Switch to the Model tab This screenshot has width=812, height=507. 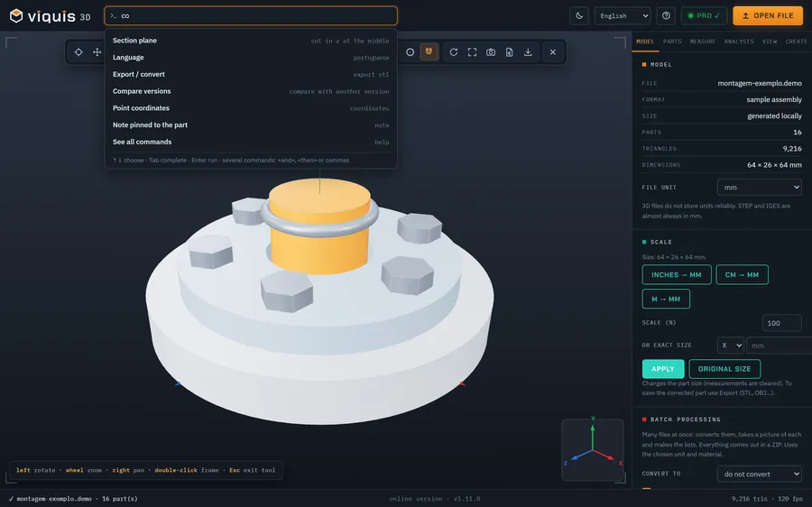pyautogui.click(x=645, y=41)
